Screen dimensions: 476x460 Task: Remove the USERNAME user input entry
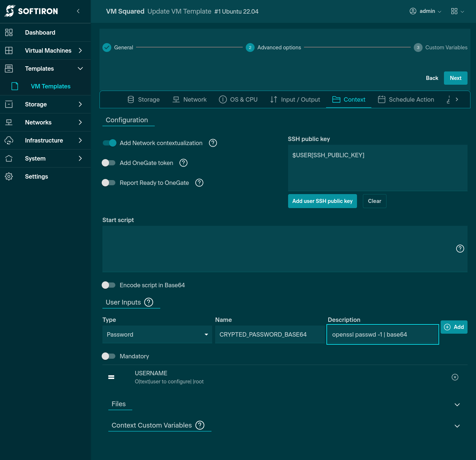(455, 377)
